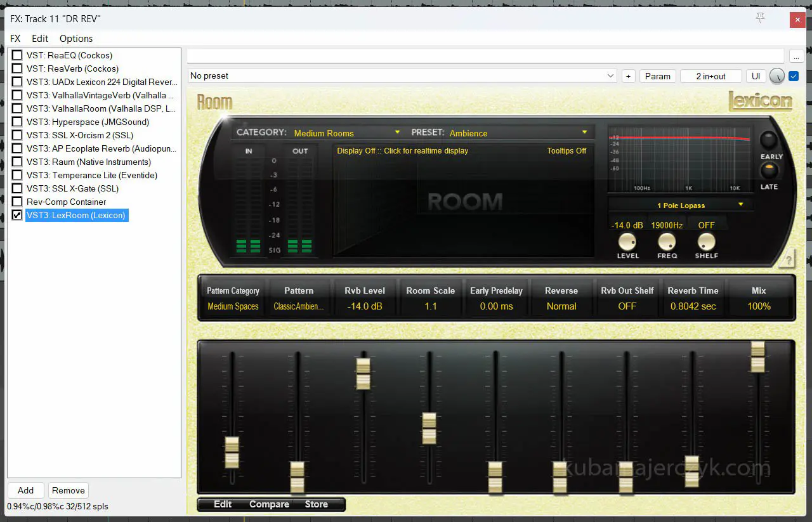Click the wet/dry mix knob by UI button
The height and width of the screenshot is (522, 812).
(776, 76)
